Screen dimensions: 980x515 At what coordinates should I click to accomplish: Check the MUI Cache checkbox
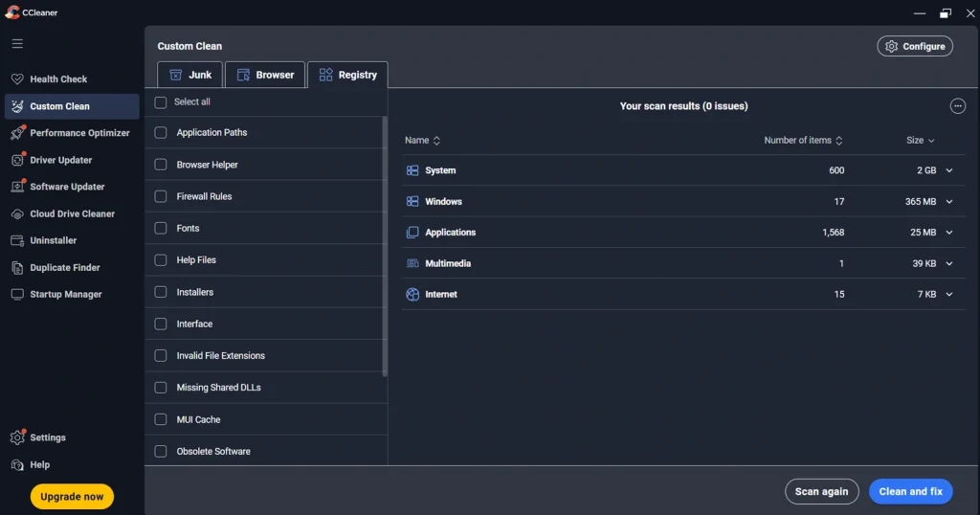tap(161, 419)
